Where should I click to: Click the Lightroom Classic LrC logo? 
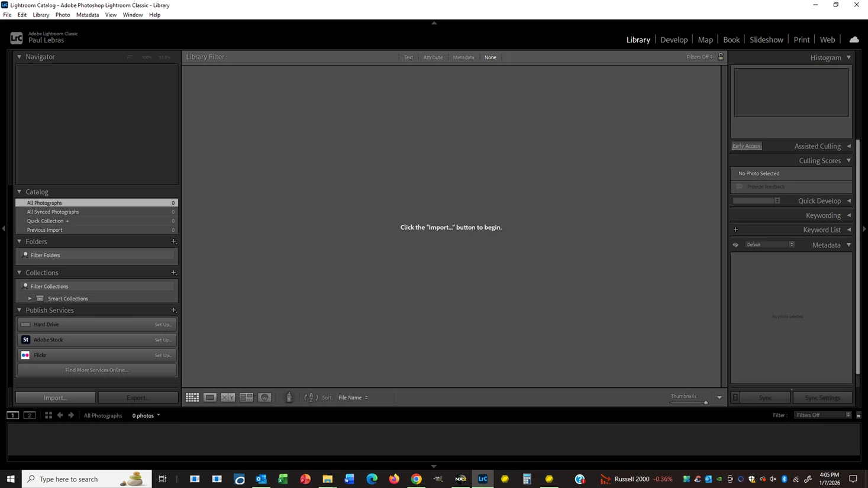[17, 38]
